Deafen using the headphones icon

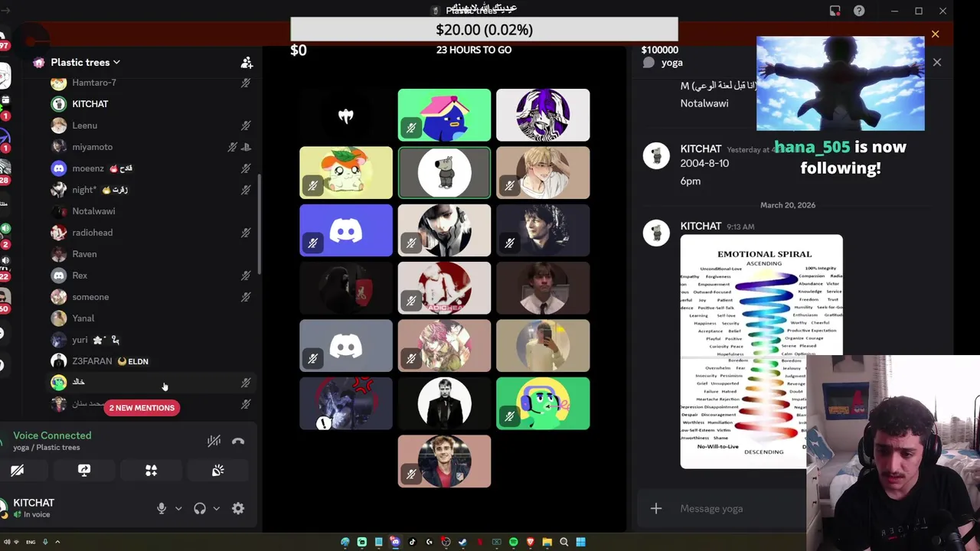(x=200, y=508)
